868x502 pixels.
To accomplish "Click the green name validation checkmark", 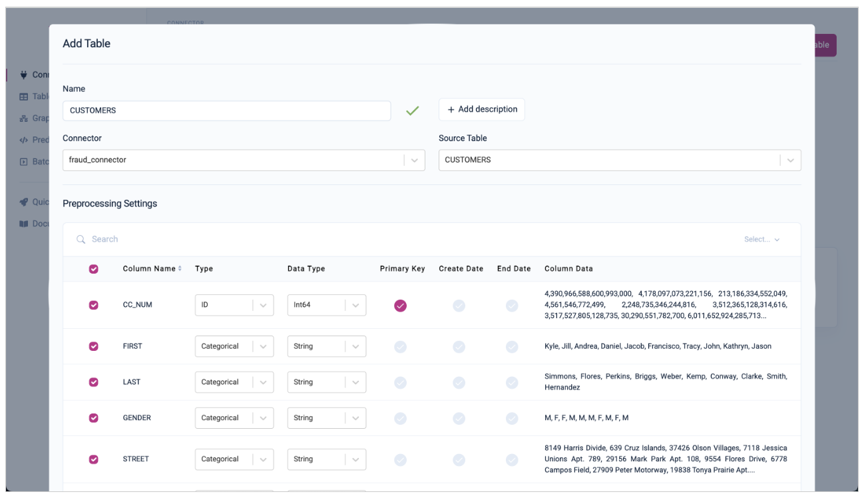I will (413, 111).
